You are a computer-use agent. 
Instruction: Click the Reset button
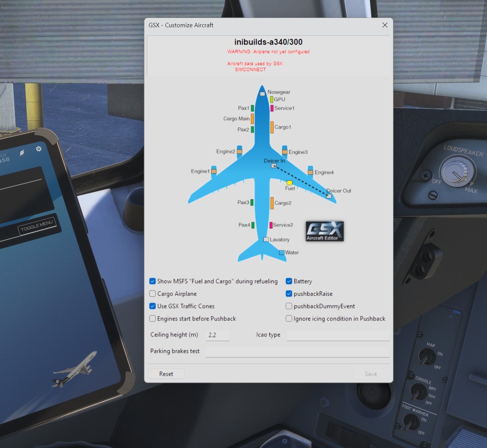[x=166, y=374]
